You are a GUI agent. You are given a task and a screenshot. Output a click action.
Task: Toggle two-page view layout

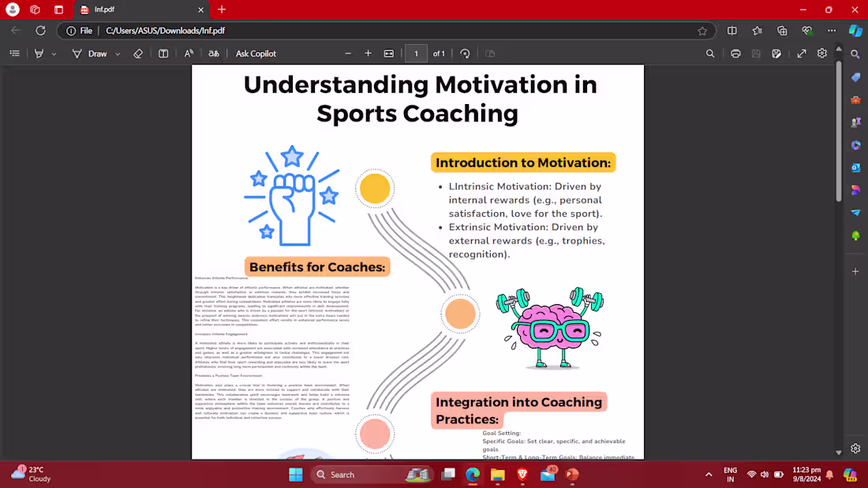pyautogui.click(x=163, y=53)
